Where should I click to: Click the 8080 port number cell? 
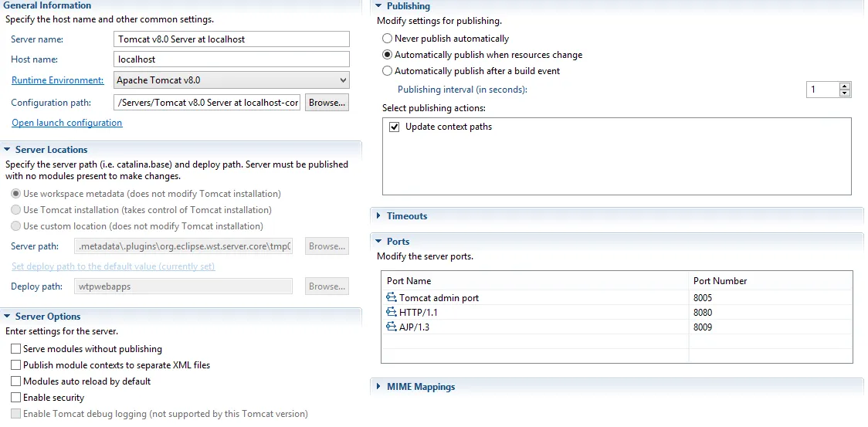tap(771, 313)
